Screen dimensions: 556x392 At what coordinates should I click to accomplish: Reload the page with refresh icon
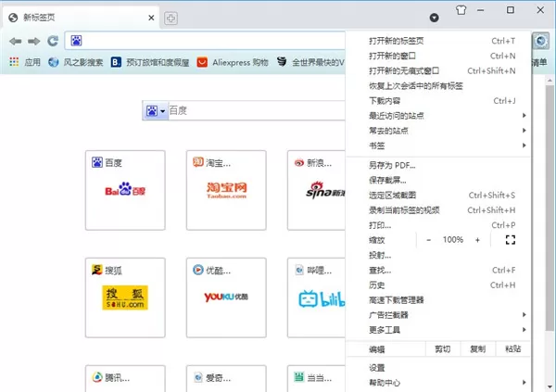tap(53, 41)
